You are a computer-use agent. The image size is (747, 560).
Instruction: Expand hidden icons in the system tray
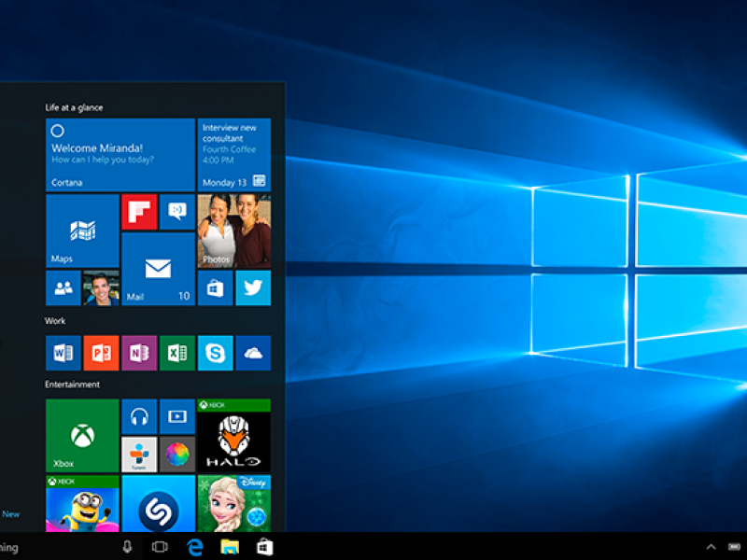tap(712, 547)
